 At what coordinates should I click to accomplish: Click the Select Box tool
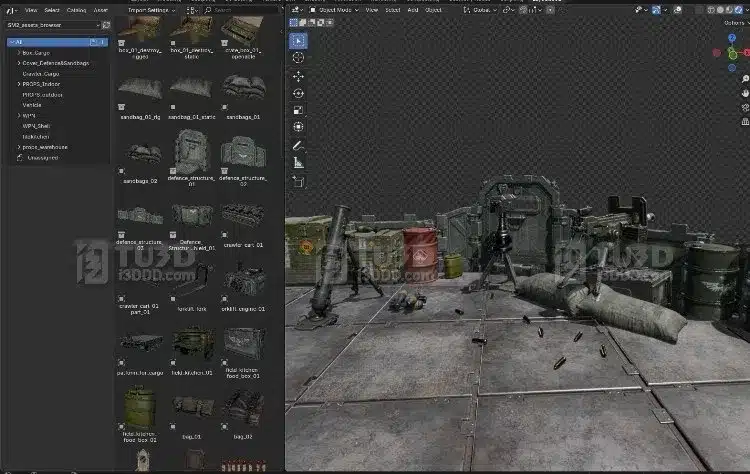(x=298, y=41)
